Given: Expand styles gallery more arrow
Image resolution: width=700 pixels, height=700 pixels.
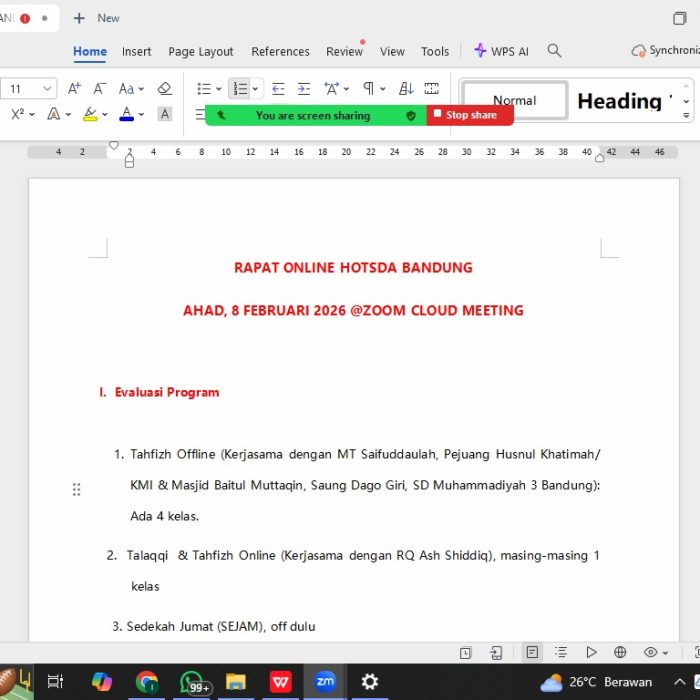Looking at the screenshot, I should pyautogui.click(x=686, y=116).
